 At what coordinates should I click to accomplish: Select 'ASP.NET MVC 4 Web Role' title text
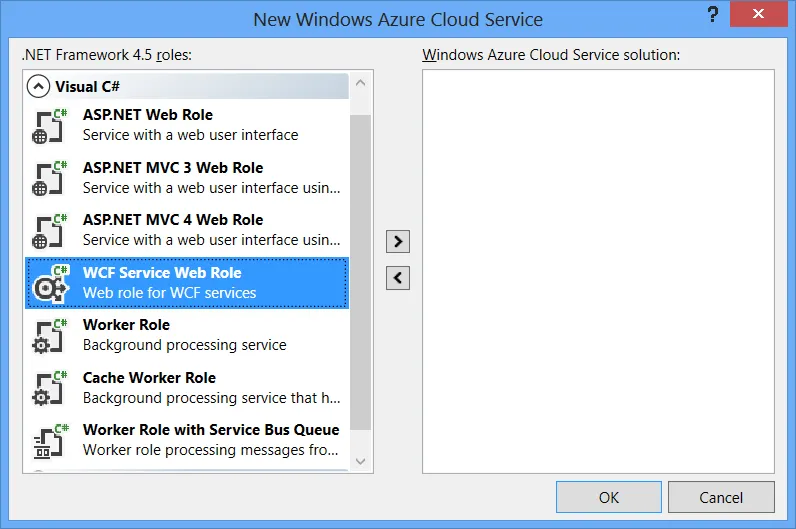[173, 220]
